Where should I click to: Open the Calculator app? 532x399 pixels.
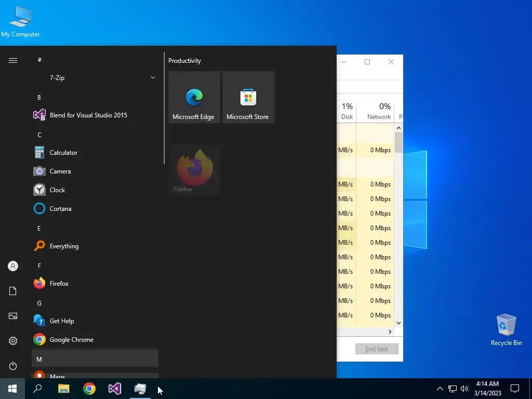click(x=95, y=152)
